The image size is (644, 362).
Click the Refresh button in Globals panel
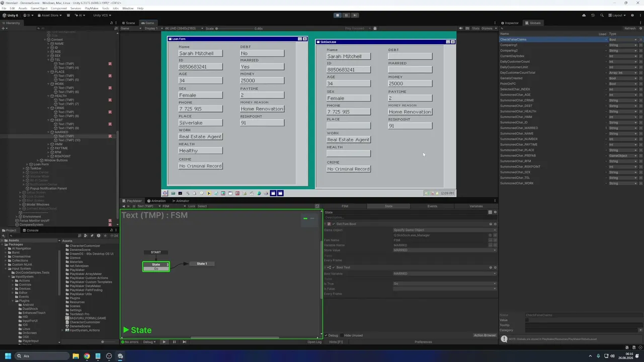tap(630, 29)
